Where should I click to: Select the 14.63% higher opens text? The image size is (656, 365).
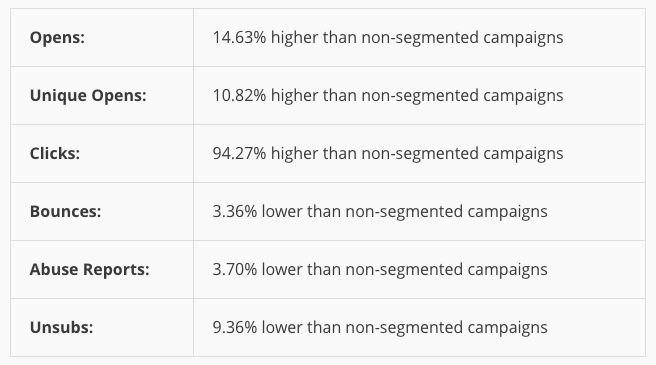(x=388, y=38)
